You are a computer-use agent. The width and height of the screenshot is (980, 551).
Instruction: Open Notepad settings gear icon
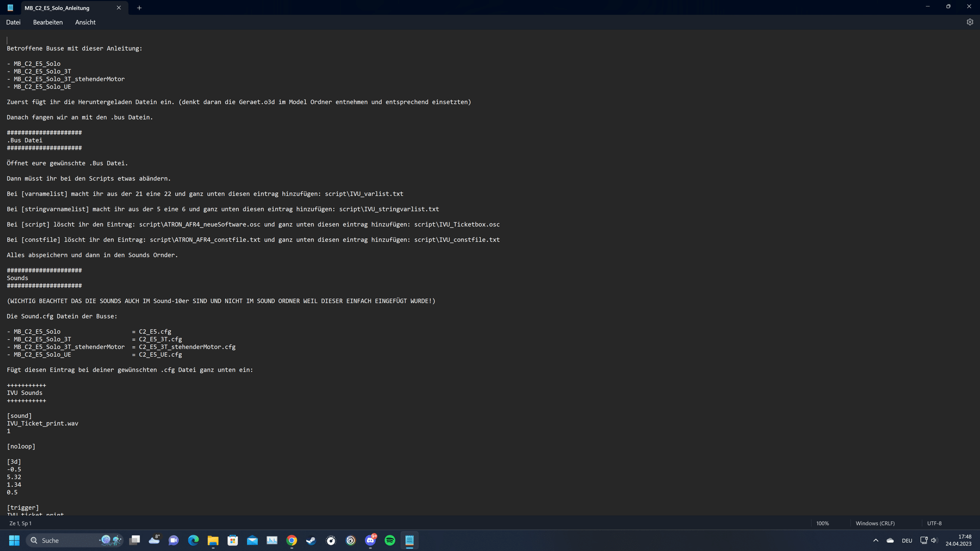[x=970, y=22]
